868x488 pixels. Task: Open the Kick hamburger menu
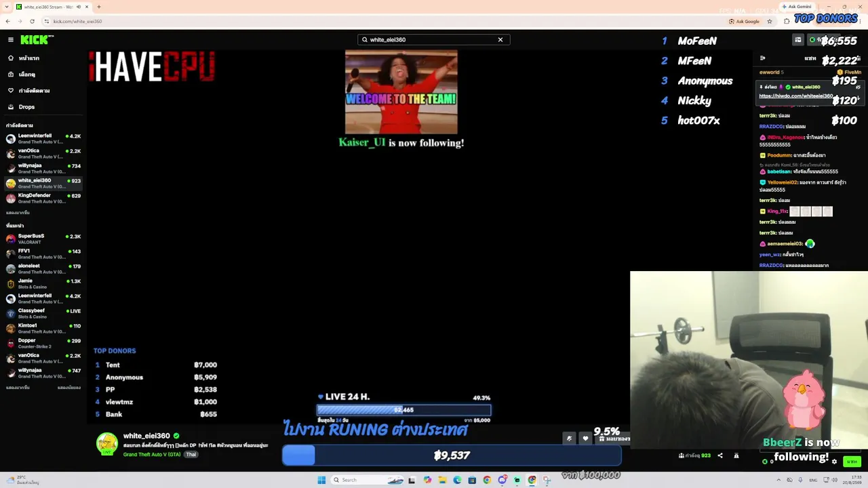coord(11,40)
